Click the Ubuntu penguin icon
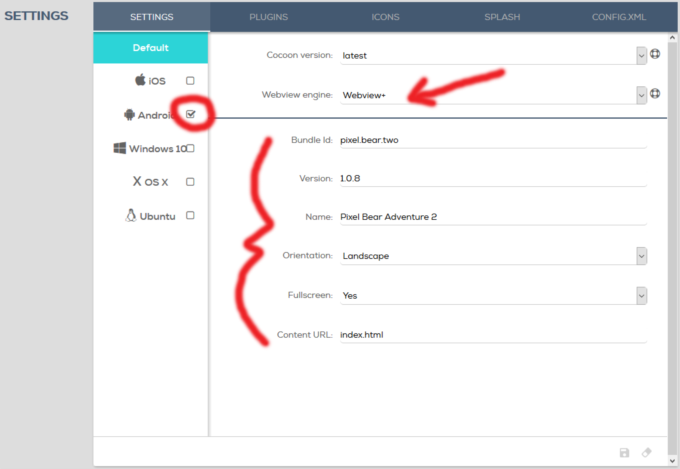 coord(130,215)
